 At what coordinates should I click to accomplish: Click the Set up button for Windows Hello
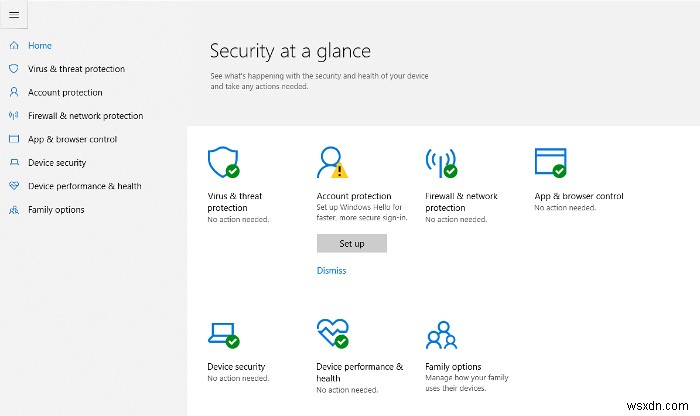[352, 243]
